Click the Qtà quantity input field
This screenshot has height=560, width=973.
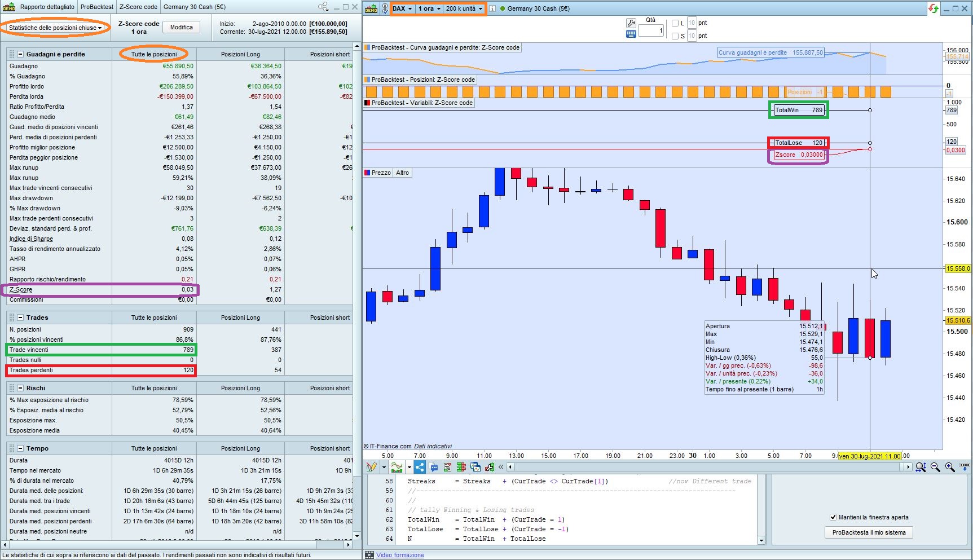point(650,31)
